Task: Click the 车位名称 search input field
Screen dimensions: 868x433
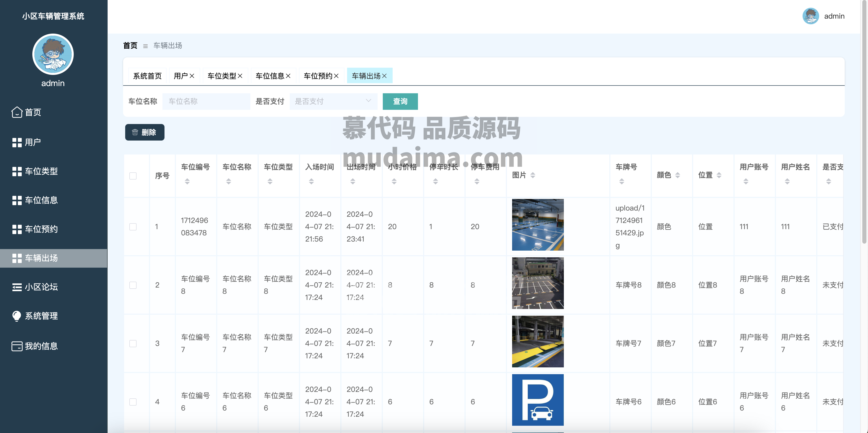Action: tap(206, 101)
